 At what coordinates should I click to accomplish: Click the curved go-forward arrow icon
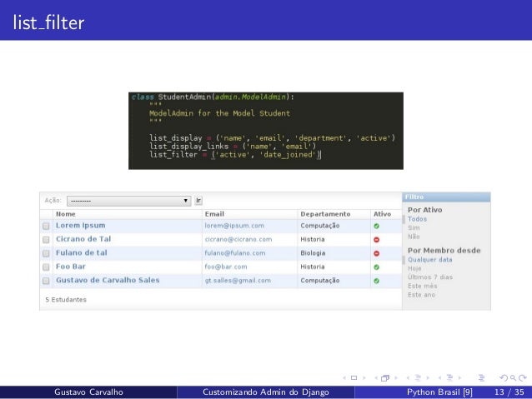tap(523, 377)
